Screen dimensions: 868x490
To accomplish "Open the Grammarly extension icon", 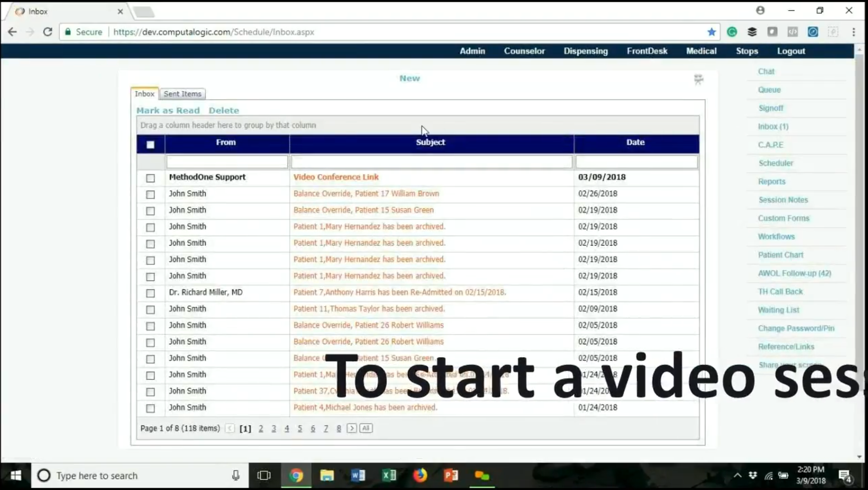I will click(x=732, y=32).
